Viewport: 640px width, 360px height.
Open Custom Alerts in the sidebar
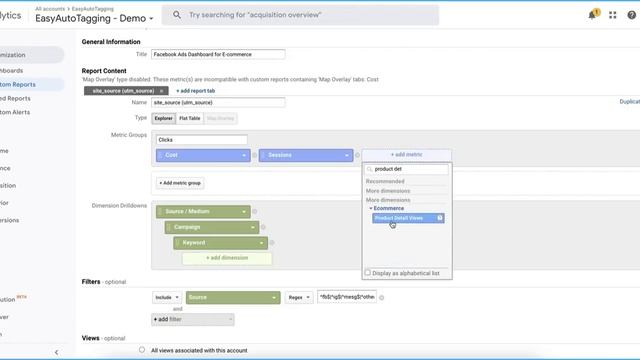click(15, 112)
